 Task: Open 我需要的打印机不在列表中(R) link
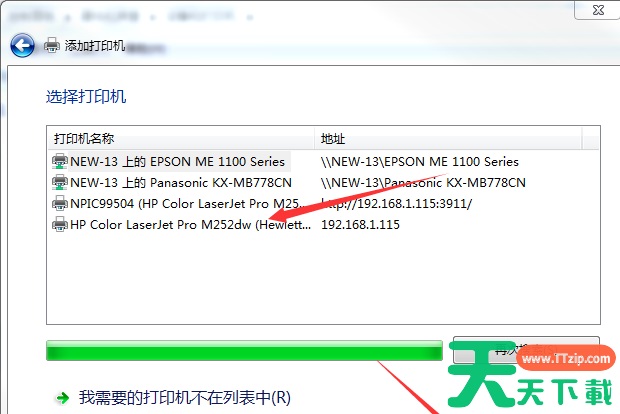185,398
